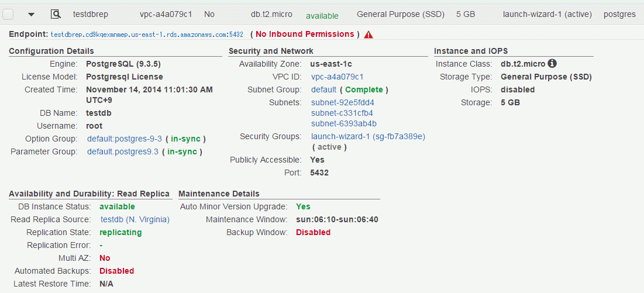Click the red warning triangle icon
Screen dimensions: 644x293
(369, 35)
